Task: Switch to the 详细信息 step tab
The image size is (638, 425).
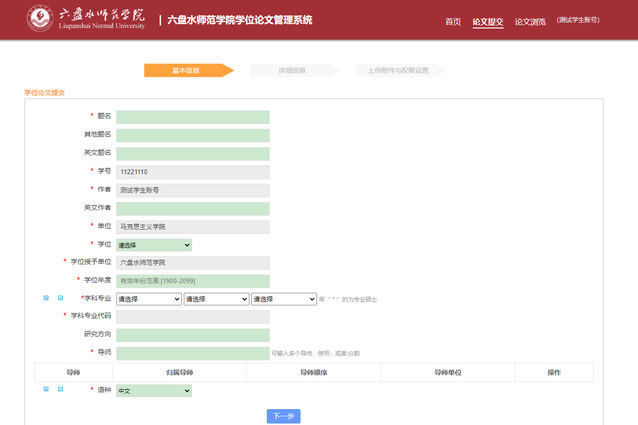Action: 292,71
